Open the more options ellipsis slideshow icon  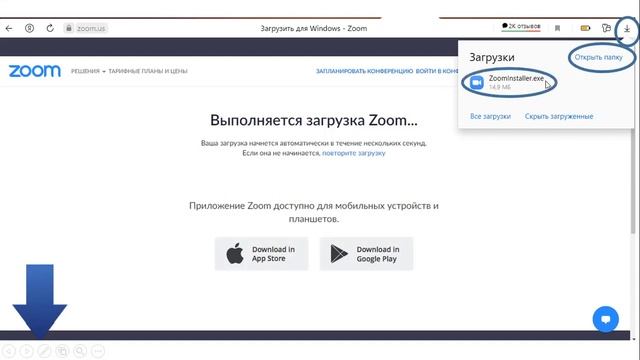pyautogui.click(x=98, y=351)
